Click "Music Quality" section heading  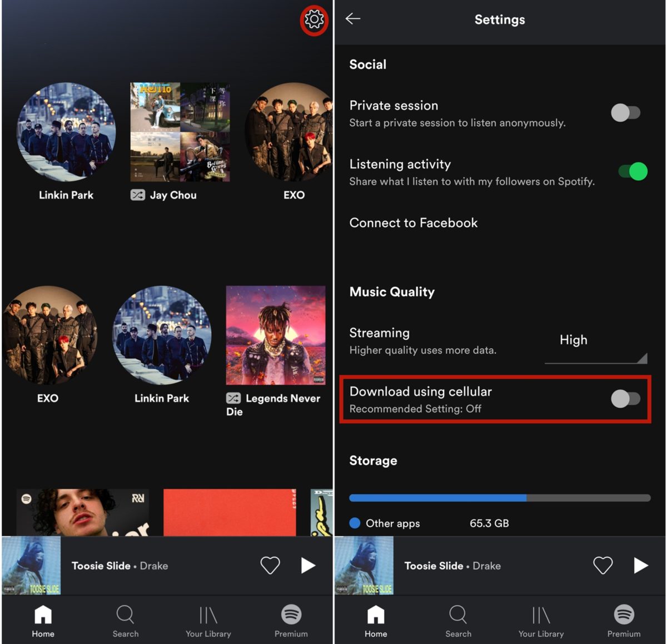pyautogui.click(x=392, y=292)
